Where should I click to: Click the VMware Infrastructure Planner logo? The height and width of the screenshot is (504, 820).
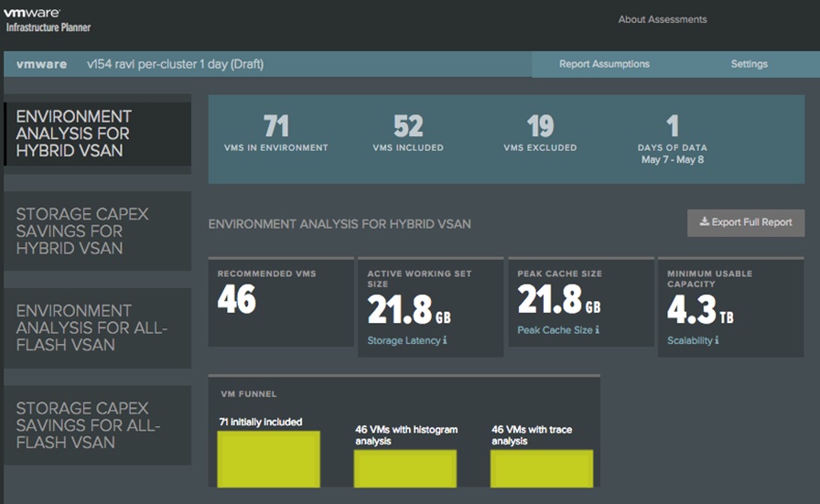(47, 20)
